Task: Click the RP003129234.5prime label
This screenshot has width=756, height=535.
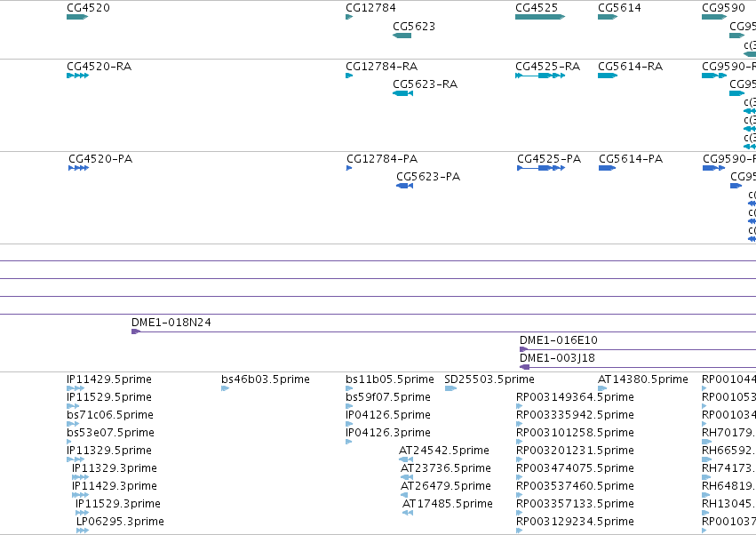Action: pyautogui.click(x=575, y=522)
